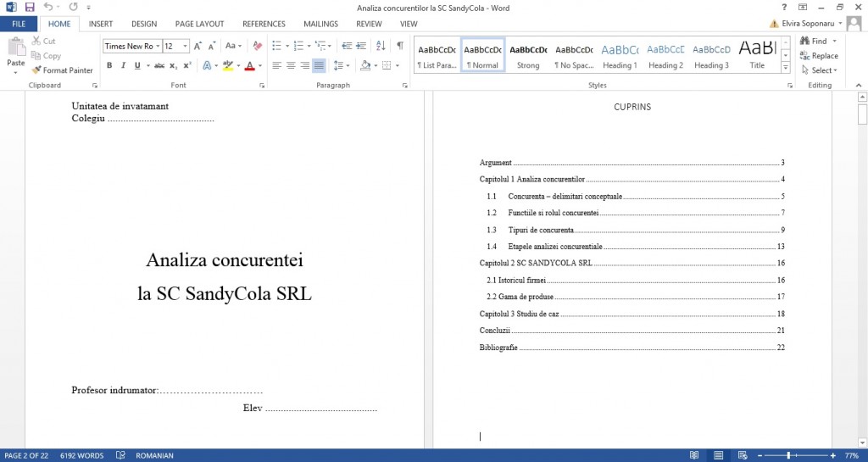Expand the font size dropdown
Screen dimensions: 868x462
(185, 47)
